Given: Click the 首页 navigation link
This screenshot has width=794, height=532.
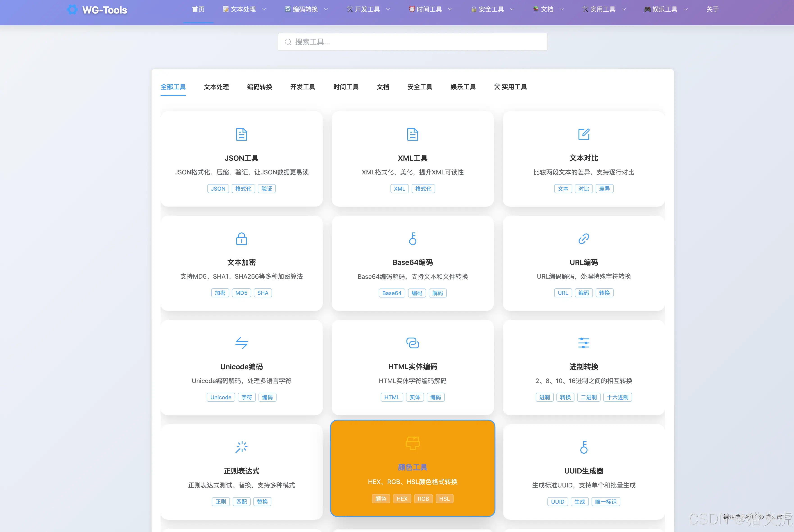Looking at the screenshot, I should [x=198, y=9].
